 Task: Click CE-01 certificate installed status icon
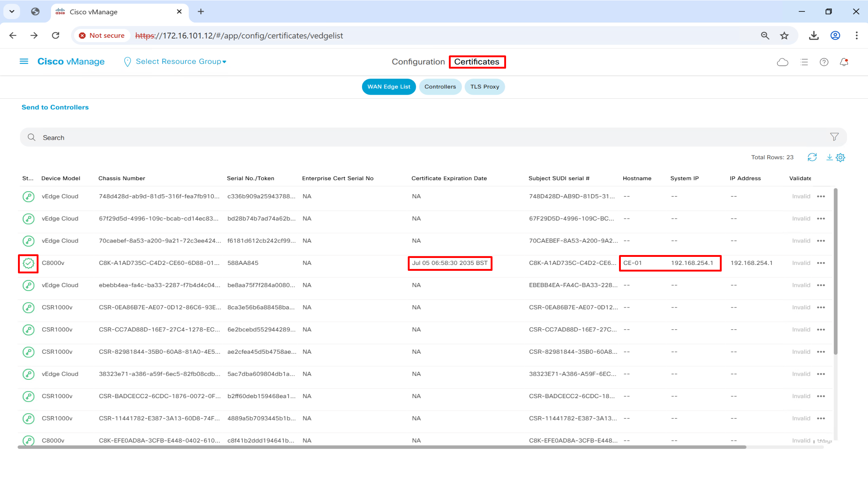28,263
